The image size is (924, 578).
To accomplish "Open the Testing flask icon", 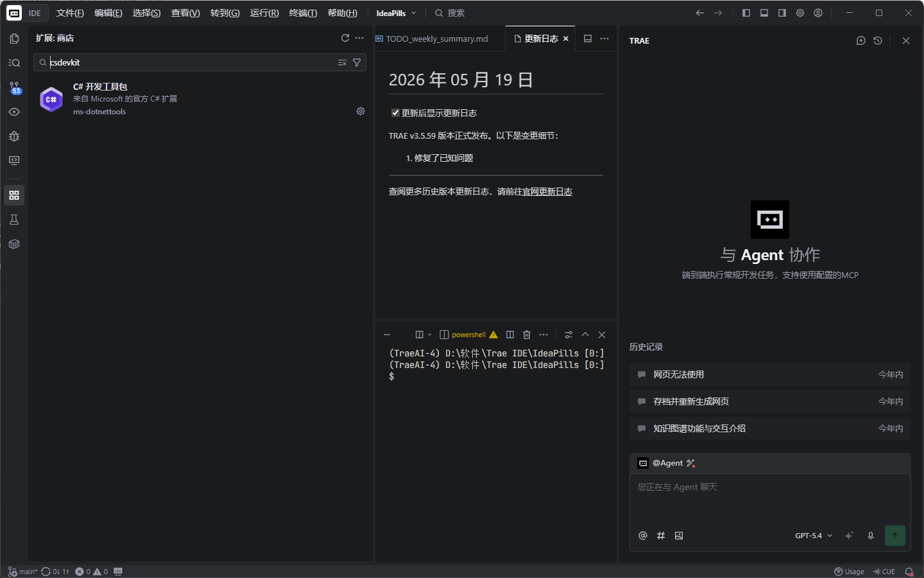I will click(14, 220).
